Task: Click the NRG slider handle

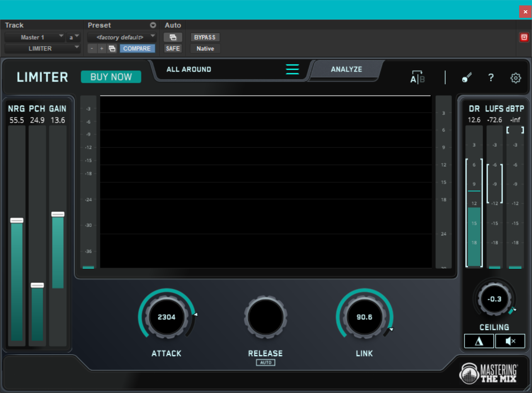Action: 17,220
